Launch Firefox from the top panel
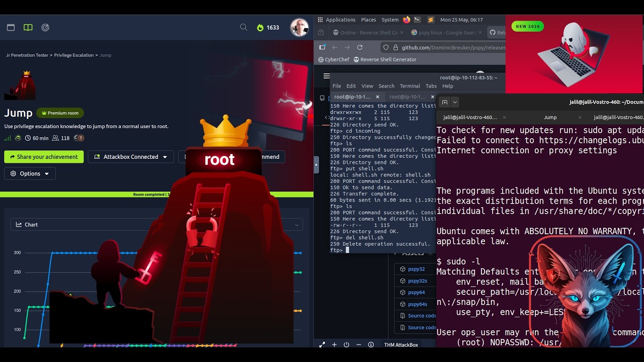The image size is (644, 362). tap(407, 20)
